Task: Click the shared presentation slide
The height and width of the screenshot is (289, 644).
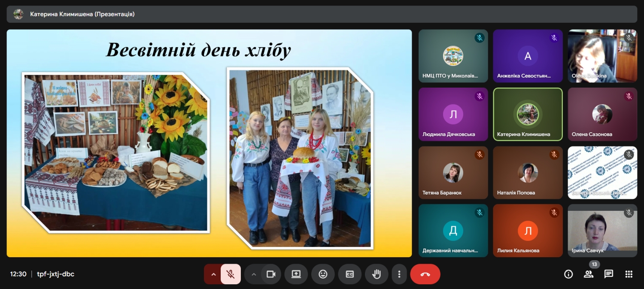Action: coord(209,143)
